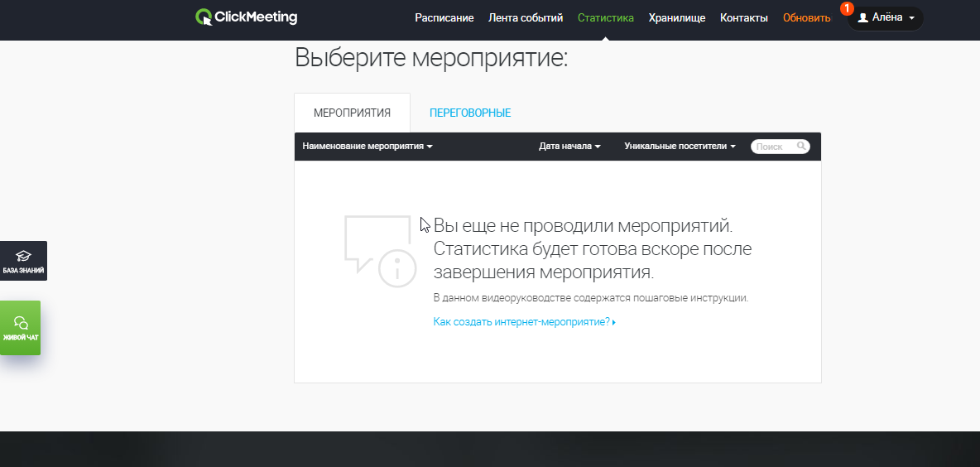Open Контакты section

744,18
